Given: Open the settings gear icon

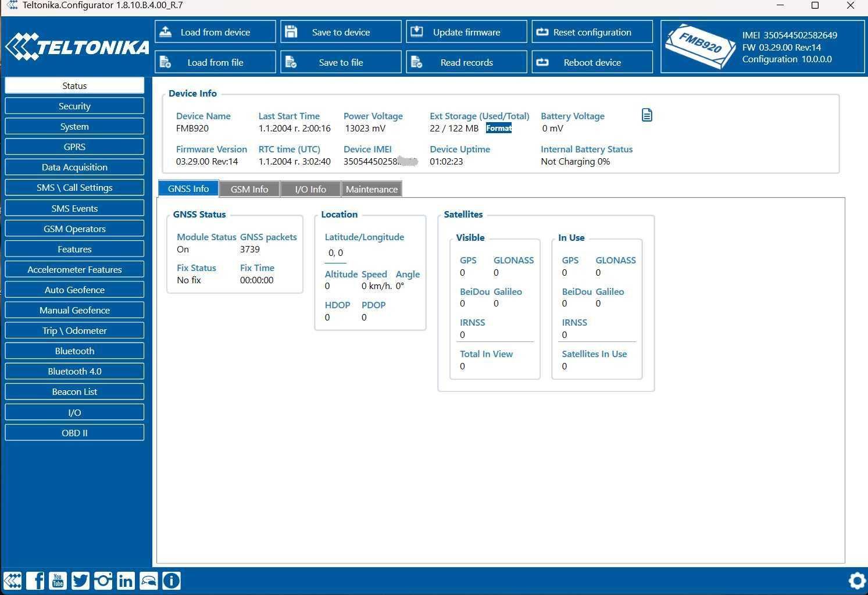Looking at the screenshot, I should coord(857,580).
